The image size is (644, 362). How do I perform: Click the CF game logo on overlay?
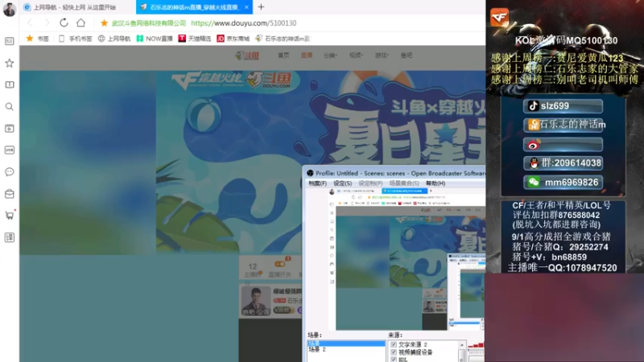click(499, 17)
